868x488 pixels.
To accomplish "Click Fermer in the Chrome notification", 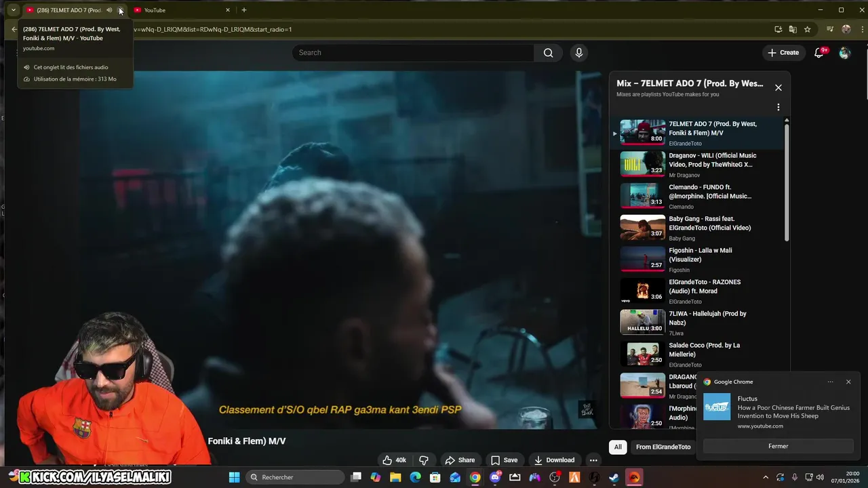I will [778, 446].
